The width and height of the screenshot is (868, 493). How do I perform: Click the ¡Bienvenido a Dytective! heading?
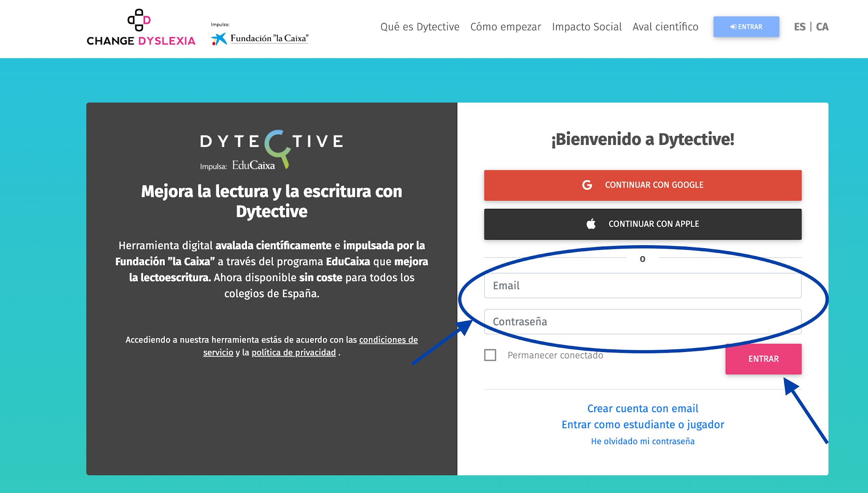(643, 139)
